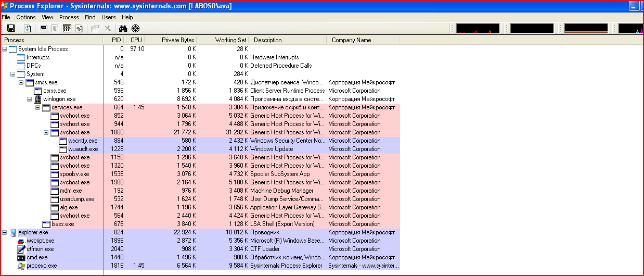Screen dimensions: 644x276
Task: Click the spoolsv.exe process icon
Action: (x=55, y=174)
